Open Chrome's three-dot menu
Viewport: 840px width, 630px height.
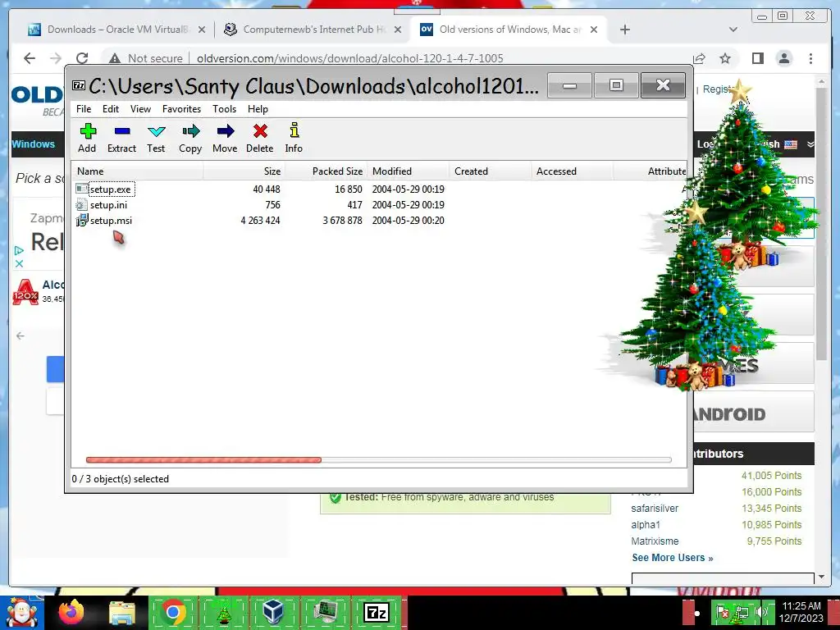point(810,58)
